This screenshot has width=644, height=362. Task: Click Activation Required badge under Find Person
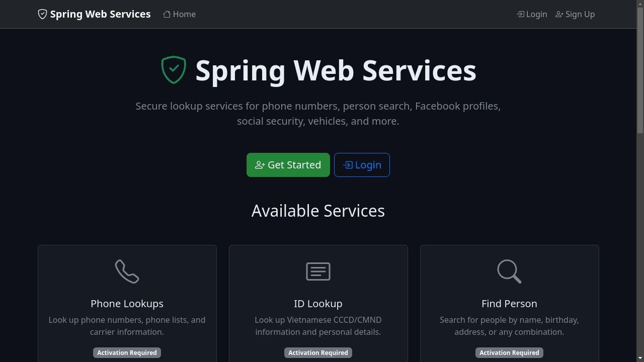(x=509, y=353)
